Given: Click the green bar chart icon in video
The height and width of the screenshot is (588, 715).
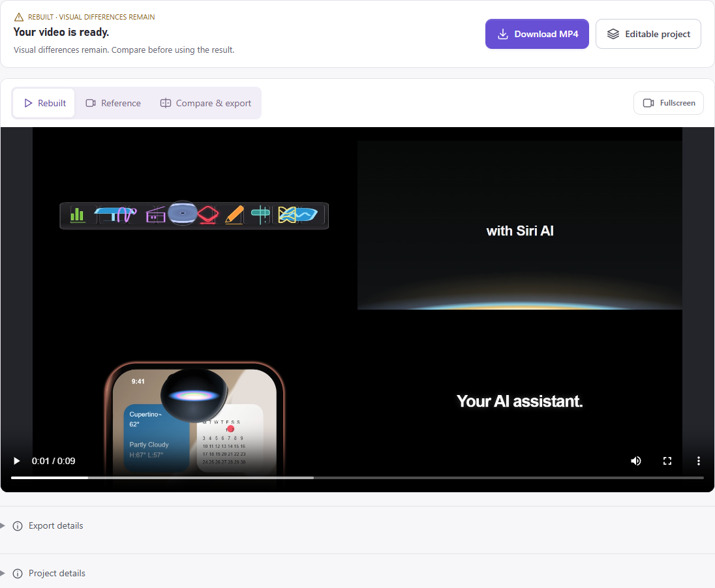Looking at the screenshot, I should (78, 214).
